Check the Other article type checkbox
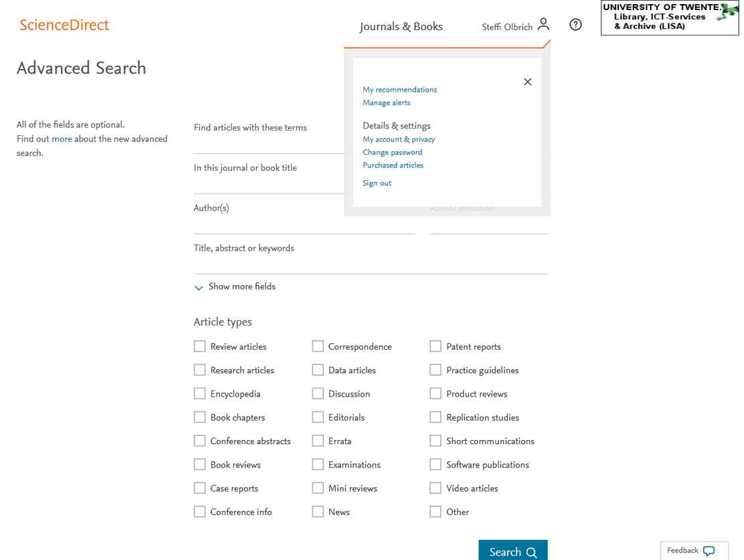Viewport: 744px width, 560px height. 436,512
